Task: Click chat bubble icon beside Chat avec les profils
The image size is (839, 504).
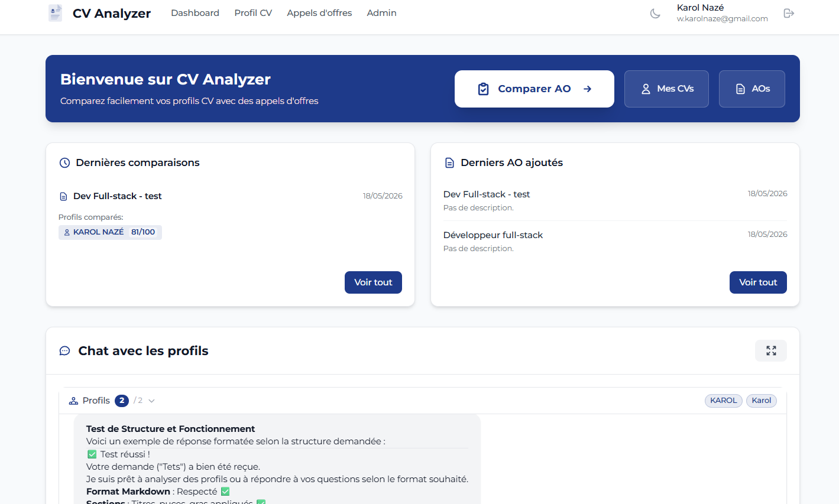Action: click(x=64, y=351)
